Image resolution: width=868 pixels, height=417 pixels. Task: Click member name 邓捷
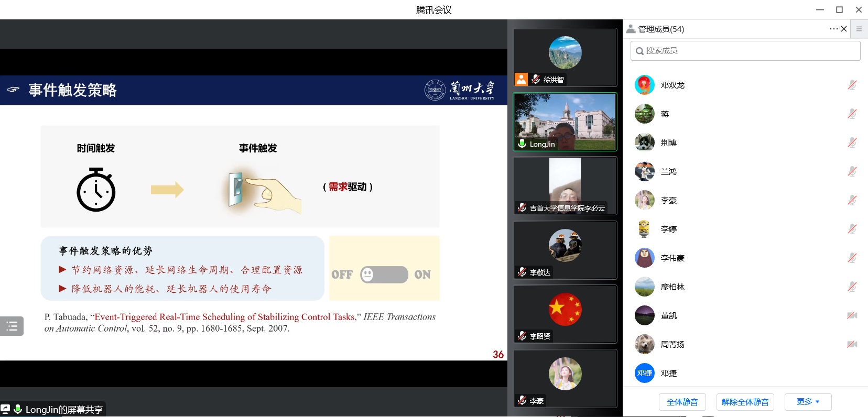coord(669,373)
